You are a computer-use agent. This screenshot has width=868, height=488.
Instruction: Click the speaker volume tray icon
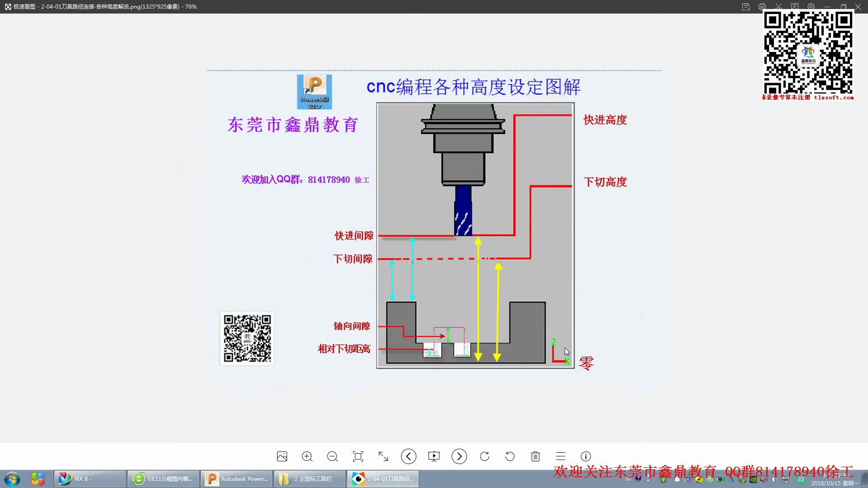[775, 479]
